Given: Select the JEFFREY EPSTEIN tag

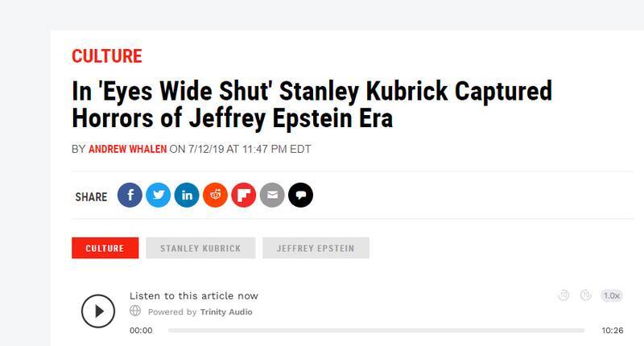Looking at the screenshot, I should [x=316, y=248].
